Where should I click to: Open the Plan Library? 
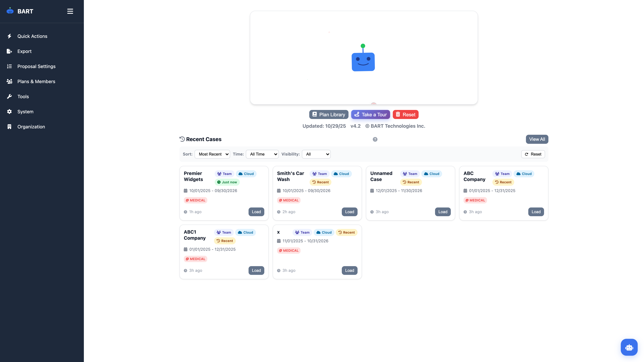(329, 114)
